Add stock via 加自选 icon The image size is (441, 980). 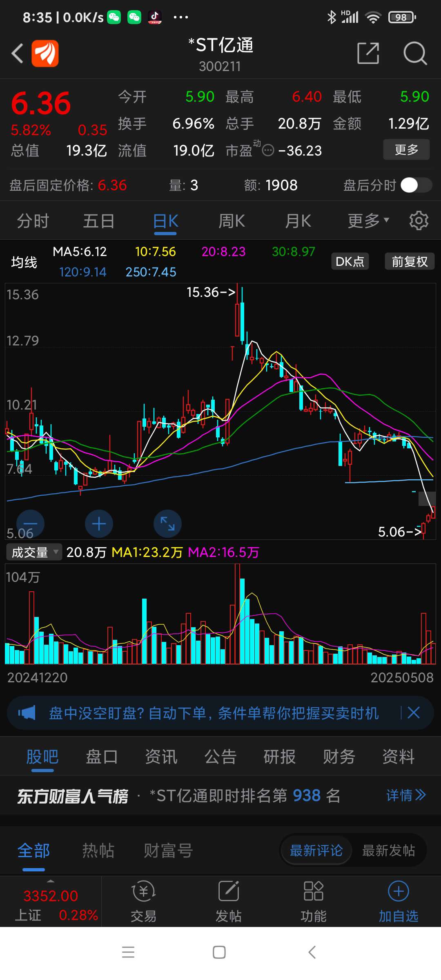pyautogui.click(x=399, y=902)
